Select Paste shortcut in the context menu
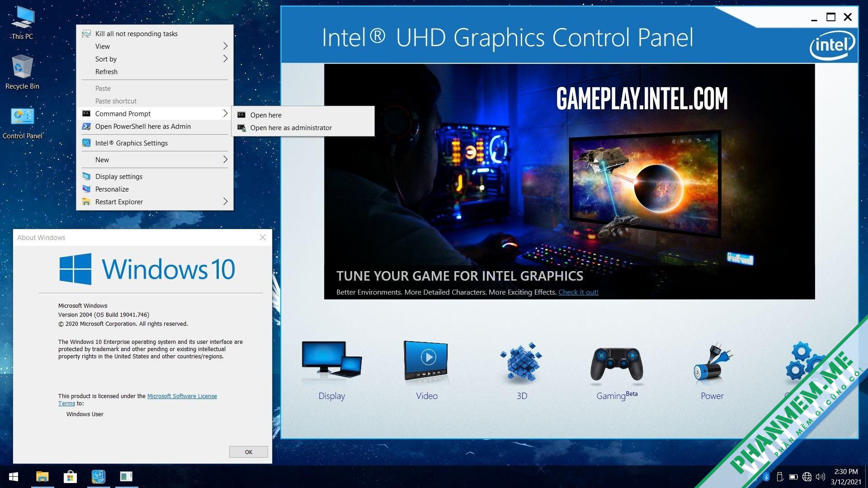This screenshot has width=868, height=488. tap(155, 101)
